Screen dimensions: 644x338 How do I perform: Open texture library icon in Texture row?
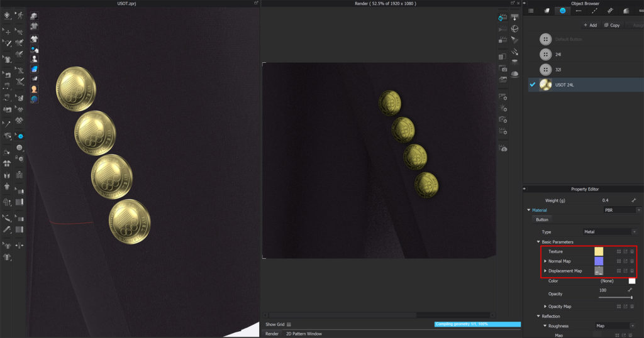619,251
